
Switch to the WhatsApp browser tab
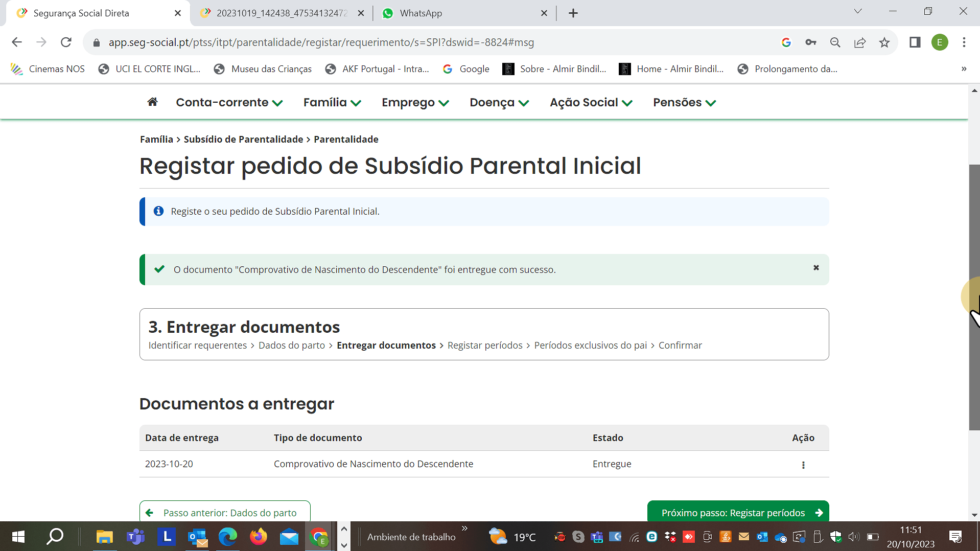click(421, 13)
